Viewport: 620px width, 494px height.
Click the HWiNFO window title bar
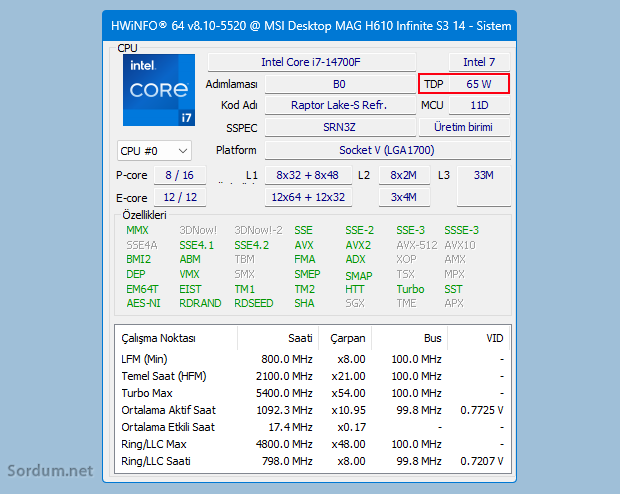pos(310,26)
